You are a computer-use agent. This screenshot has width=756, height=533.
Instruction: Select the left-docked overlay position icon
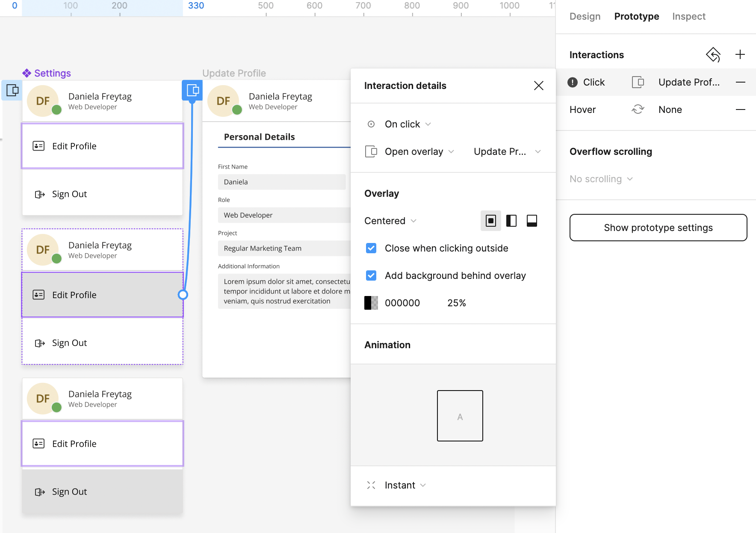[x=511, y=221]
